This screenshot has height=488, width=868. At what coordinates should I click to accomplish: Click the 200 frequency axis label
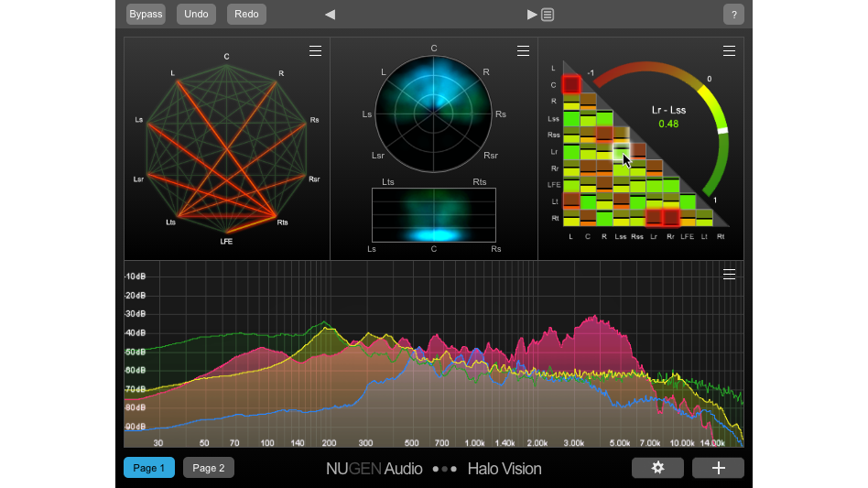(329, 443)
